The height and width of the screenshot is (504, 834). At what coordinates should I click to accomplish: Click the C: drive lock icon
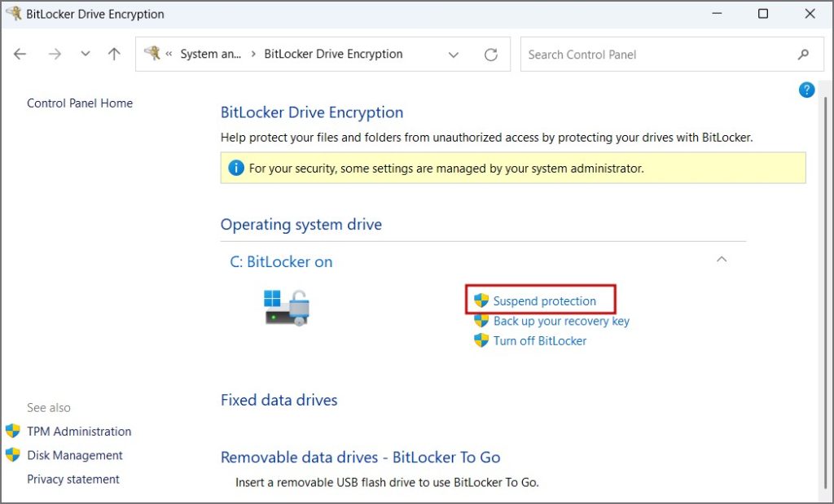pos(287,308)
